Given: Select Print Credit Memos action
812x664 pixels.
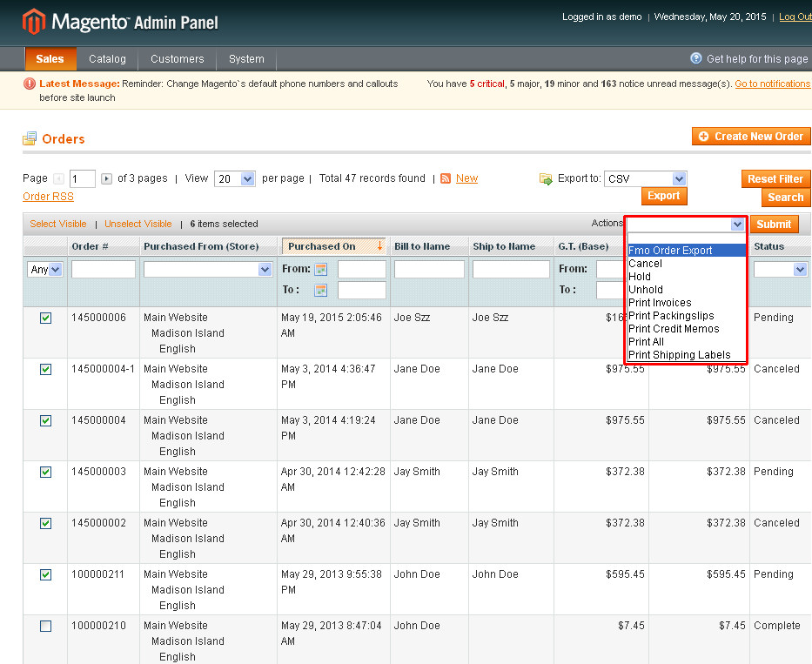Looking at the screenshot, I should [686, 328].
